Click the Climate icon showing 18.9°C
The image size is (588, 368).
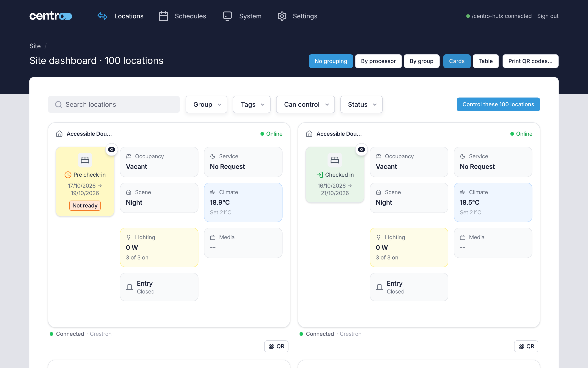pos(213,192)
